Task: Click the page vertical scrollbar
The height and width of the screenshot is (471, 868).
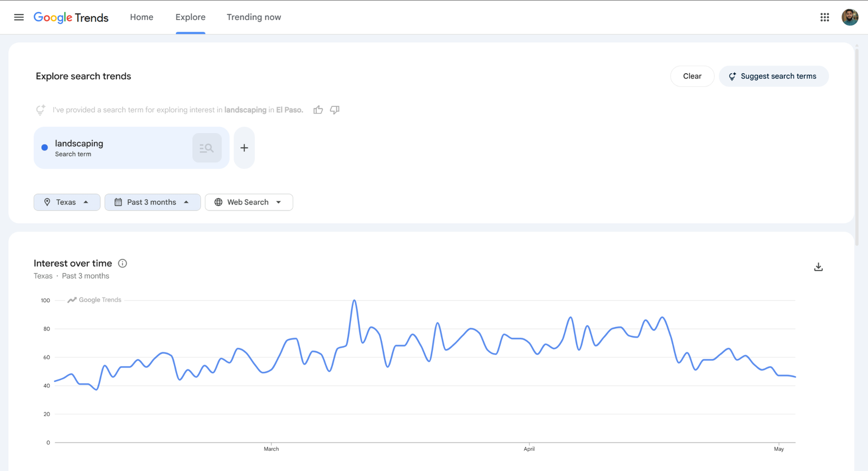Action: coord(857,147)
